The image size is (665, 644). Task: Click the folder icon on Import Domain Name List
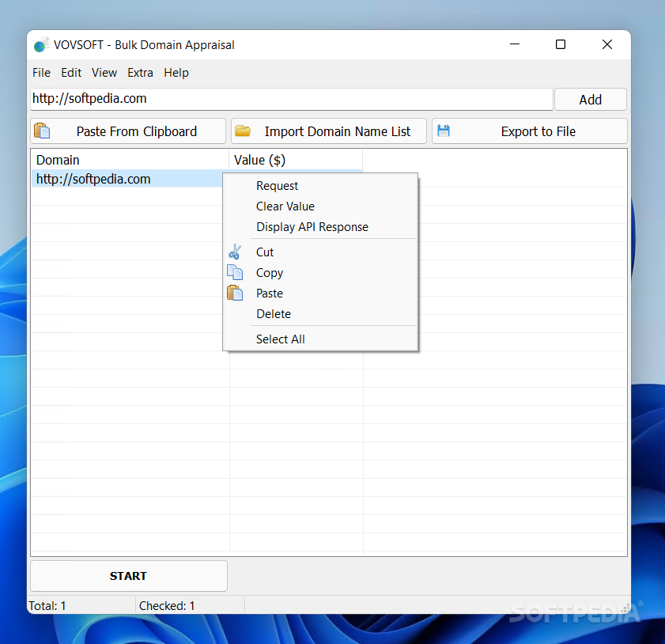pyautogui.click(x=243, y=131)
